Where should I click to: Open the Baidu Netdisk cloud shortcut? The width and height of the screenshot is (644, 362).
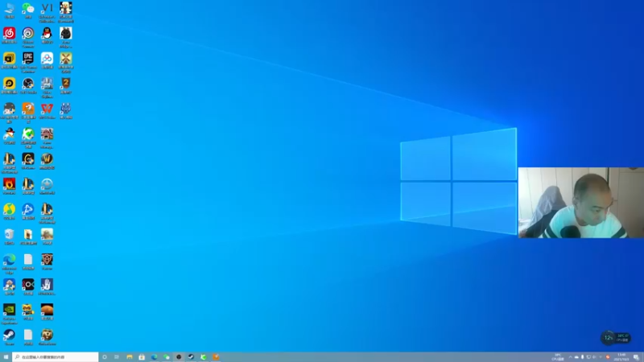coord(47,60)
